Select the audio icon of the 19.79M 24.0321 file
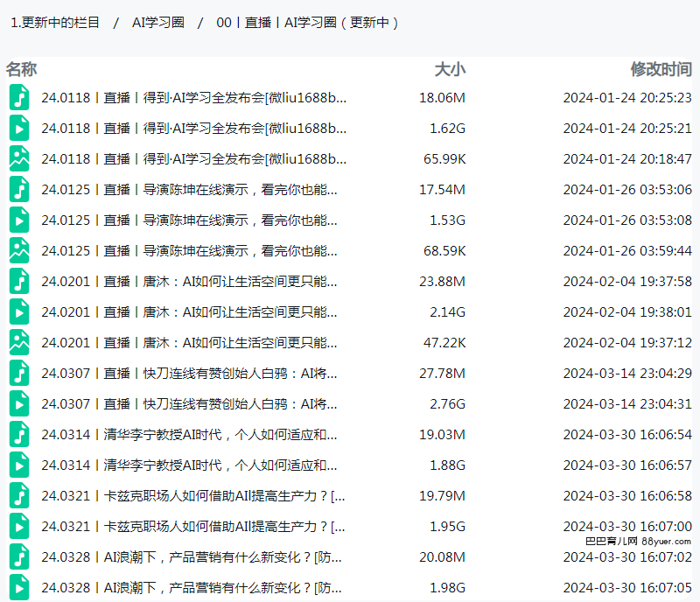Image resolution: width=700 pixels, height=602 pixels. (x=19, y=496)
